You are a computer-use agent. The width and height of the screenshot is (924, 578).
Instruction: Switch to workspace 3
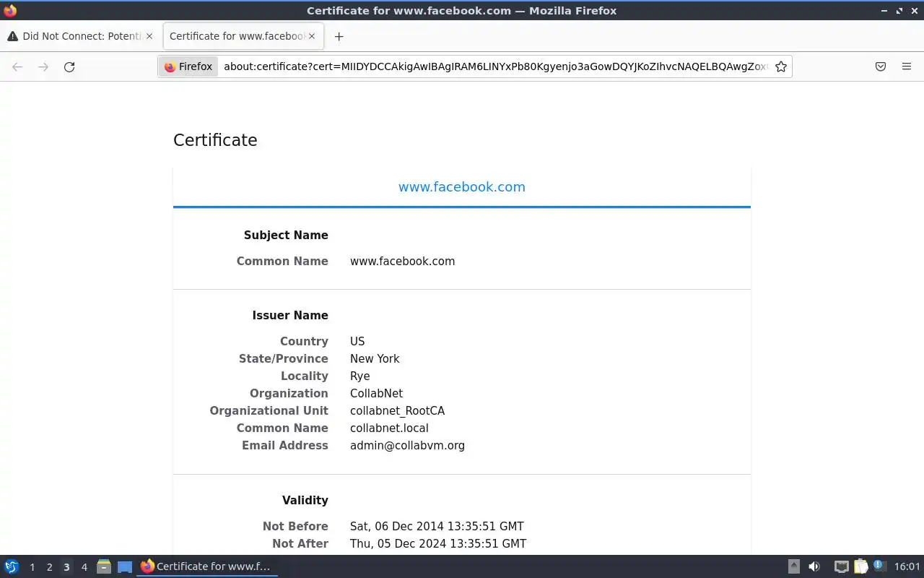tap(66, 567)
